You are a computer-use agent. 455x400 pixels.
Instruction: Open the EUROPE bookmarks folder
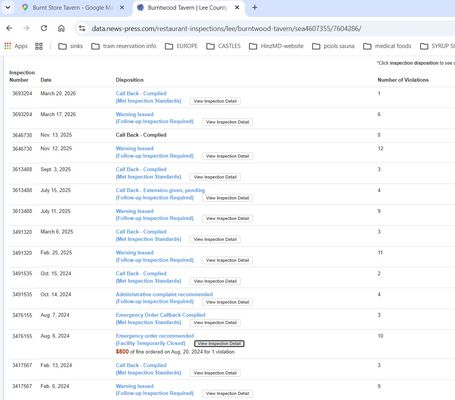point(181,46)
